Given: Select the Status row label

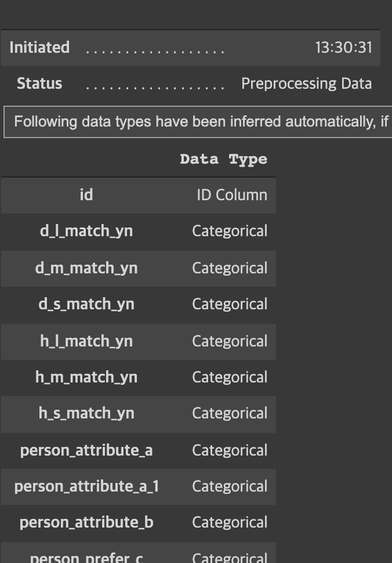Looking at the screenshot, I should [39, 84].
